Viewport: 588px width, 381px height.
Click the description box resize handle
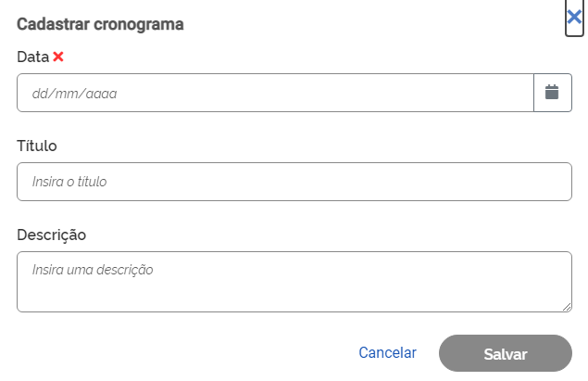[567, 307]
